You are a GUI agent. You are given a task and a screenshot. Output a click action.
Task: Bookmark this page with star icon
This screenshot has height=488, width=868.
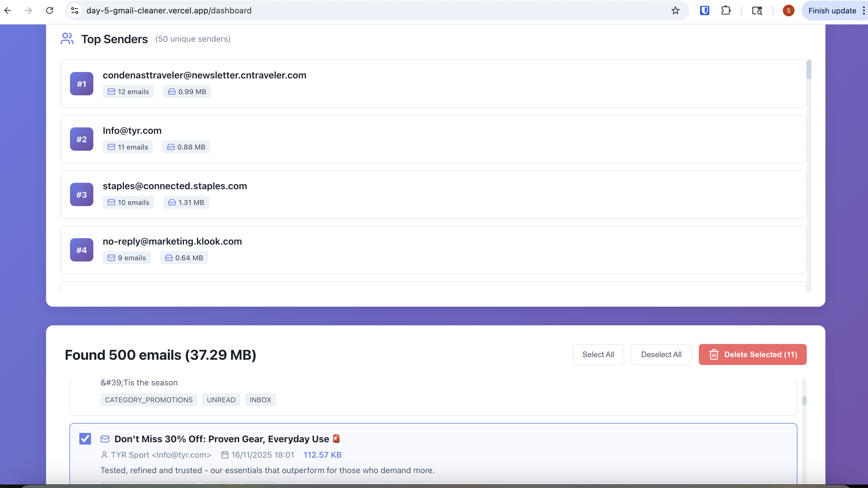pos(675,10)
